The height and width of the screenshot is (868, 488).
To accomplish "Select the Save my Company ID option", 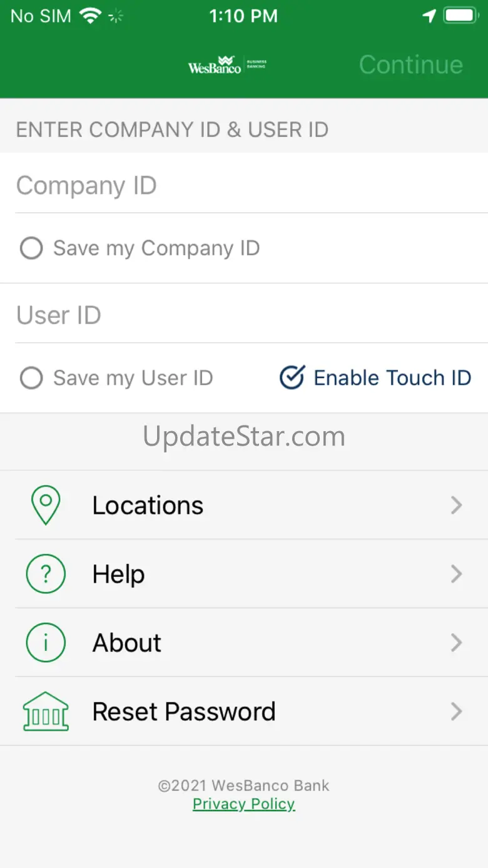I will [x=31, y=248].
